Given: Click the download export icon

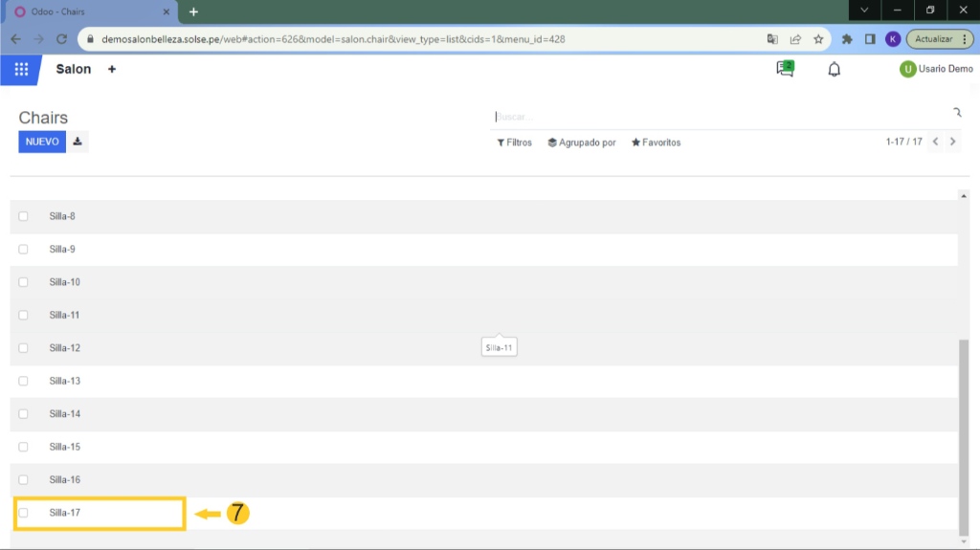Looking at the screenshot, I should tap(78, 142).
